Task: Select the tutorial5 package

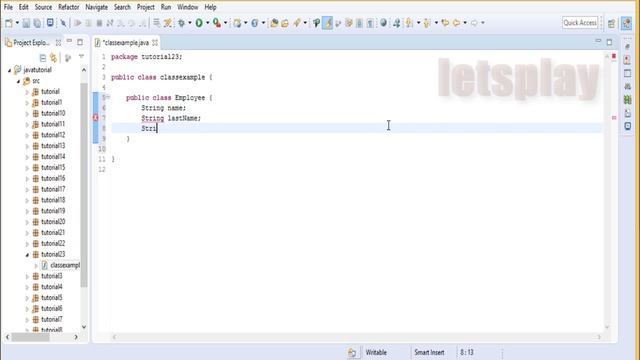Action: [52, 298]
